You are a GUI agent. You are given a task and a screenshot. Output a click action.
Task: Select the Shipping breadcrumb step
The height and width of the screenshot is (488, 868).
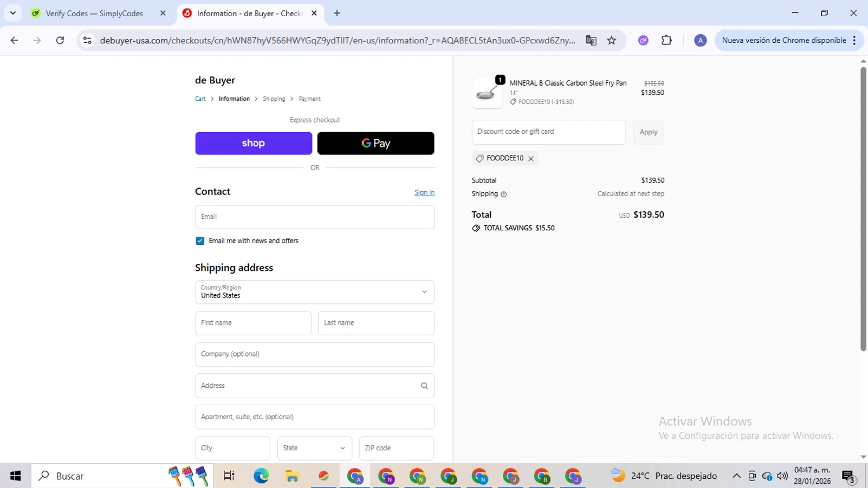pyautogui.click(x=274, y=99)
